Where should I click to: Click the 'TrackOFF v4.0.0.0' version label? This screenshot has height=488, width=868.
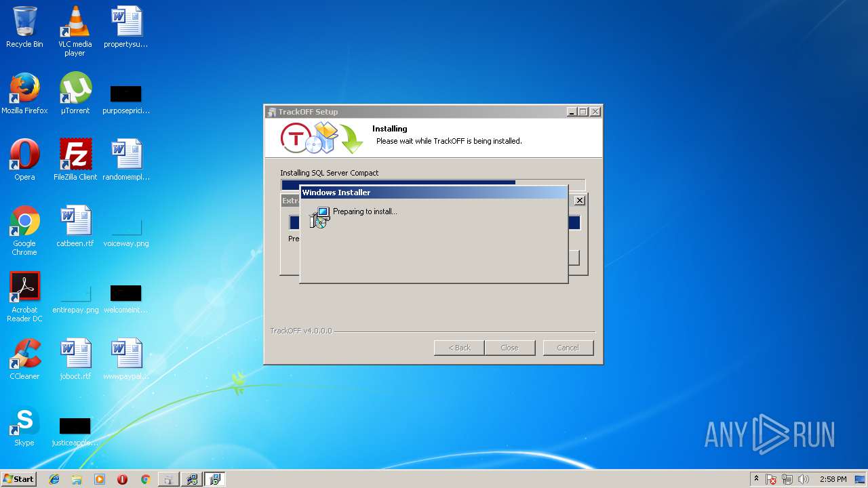pos(301,331)
